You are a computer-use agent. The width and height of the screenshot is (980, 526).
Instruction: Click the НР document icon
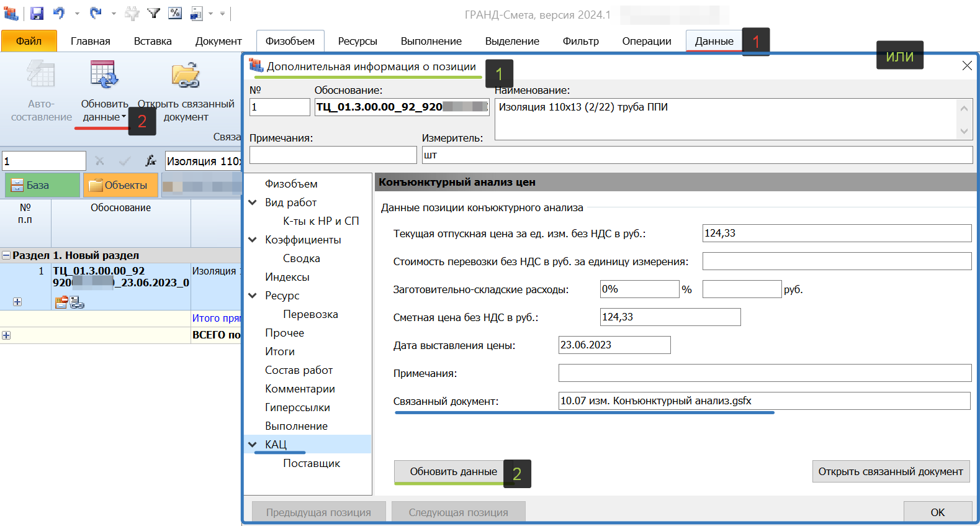tap(196, 13)
